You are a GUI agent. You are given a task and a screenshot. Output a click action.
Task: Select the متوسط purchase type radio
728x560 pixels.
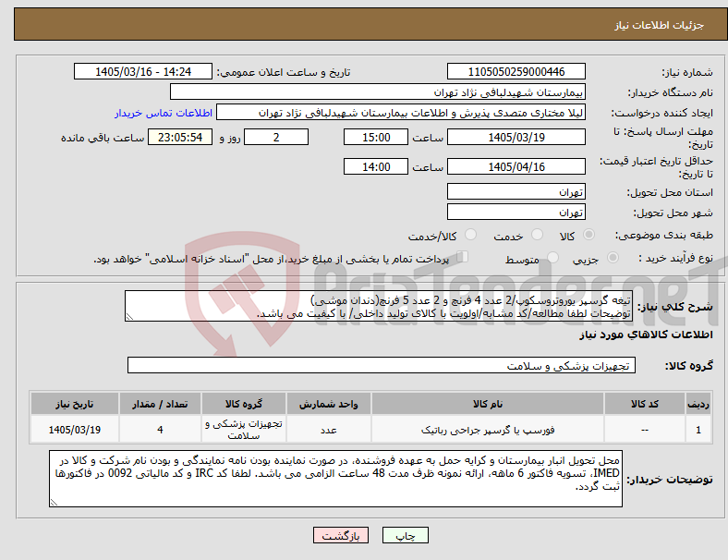point(552,258)
